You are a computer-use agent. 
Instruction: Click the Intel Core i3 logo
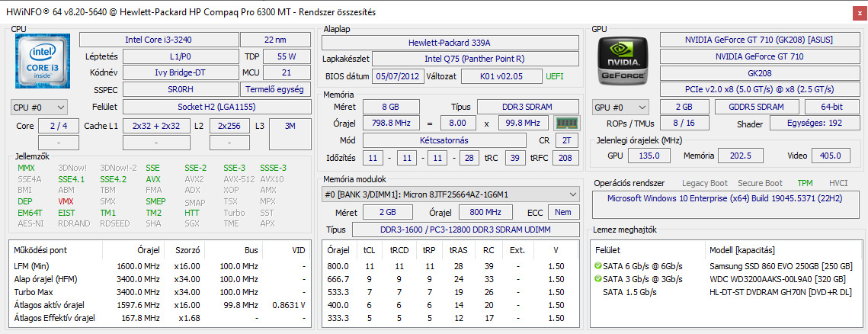tap(41, 62)
